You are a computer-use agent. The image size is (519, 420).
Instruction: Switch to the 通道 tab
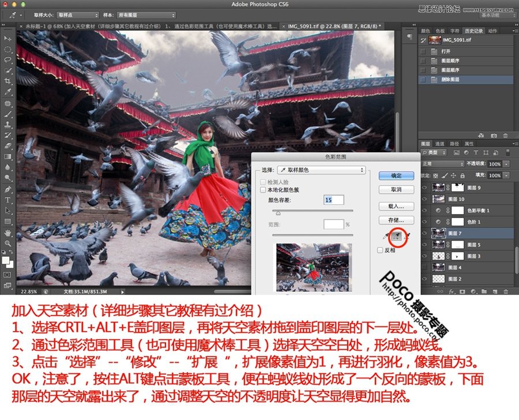(x=439, y=143)
